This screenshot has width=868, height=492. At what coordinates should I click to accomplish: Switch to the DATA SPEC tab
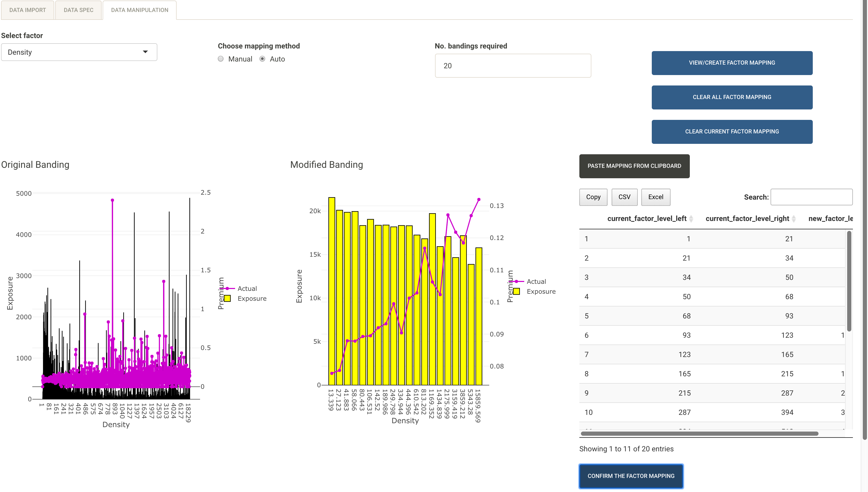(x=78, y=10)
